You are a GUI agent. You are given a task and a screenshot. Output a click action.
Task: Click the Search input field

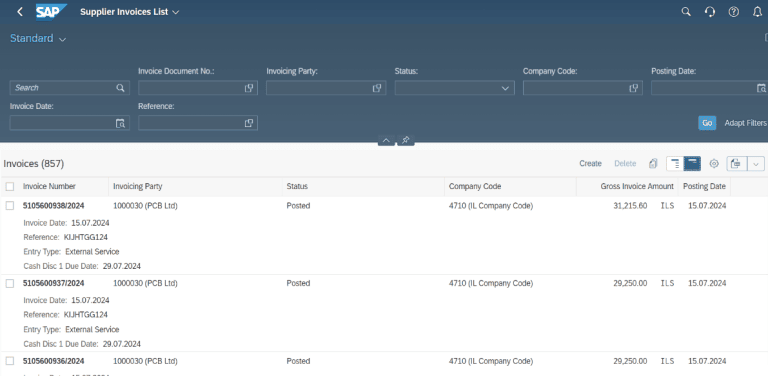click(x=70, y=88)
